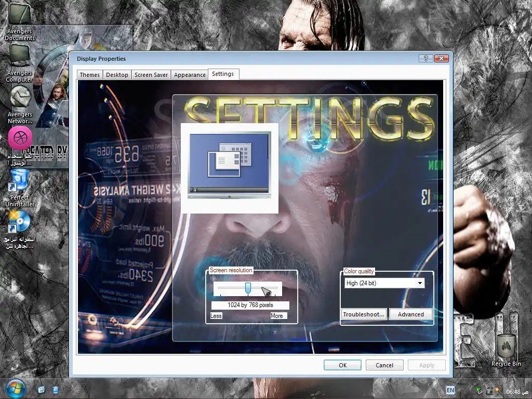Screen dimensions: 532x399
Task: Close the Display Properties dialog
Action: tap(442, 58)
